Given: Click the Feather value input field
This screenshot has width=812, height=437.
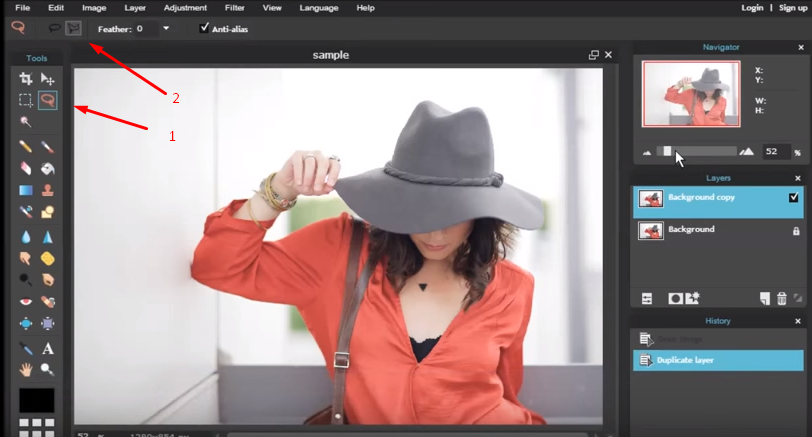Looking at the screenshot, I should (x=146, y=29).
